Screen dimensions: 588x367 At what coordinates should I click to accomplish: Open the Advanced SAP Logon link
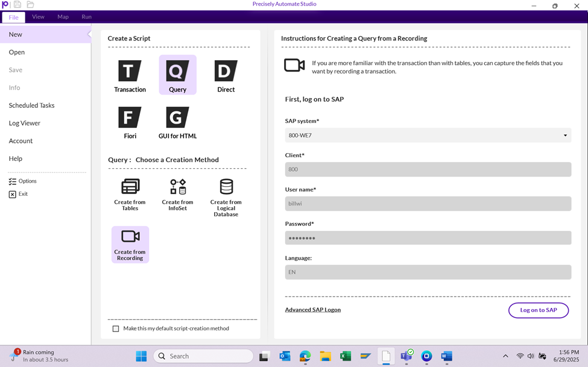[x=312, y=310]
